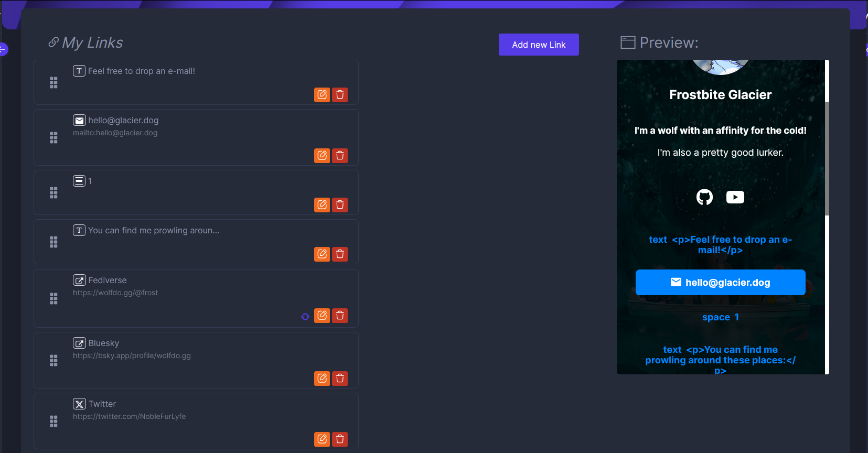Grab the drag handle of the Bluesky row
The width and height of the screenshot is (868, 453).
point(53,360)
